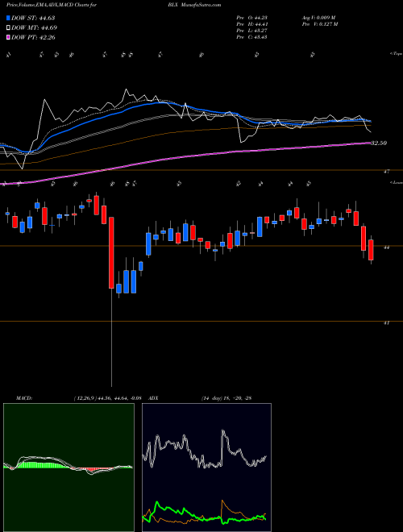Click the white DOW MT legend swatch
403x532 pixels.
[x=8, y=28]
